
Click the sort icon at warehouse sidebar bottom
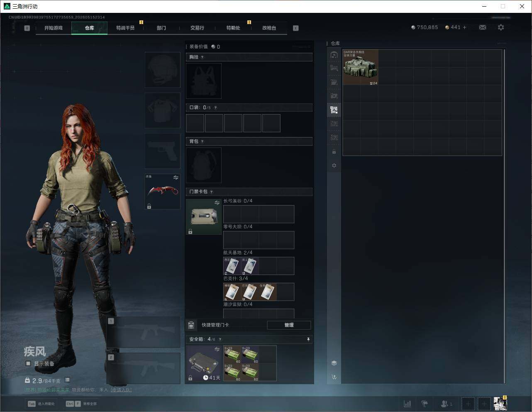click(x=334, y=377)
